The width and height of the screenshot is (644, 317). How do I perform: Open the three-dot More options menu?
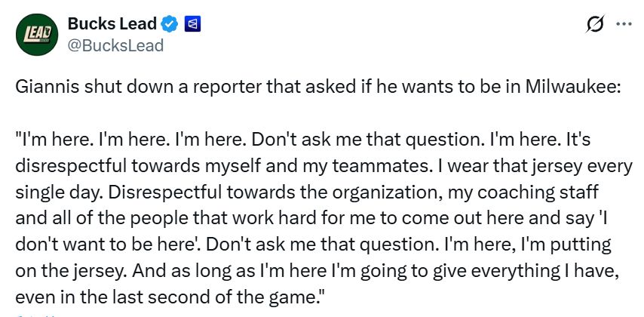624,25
